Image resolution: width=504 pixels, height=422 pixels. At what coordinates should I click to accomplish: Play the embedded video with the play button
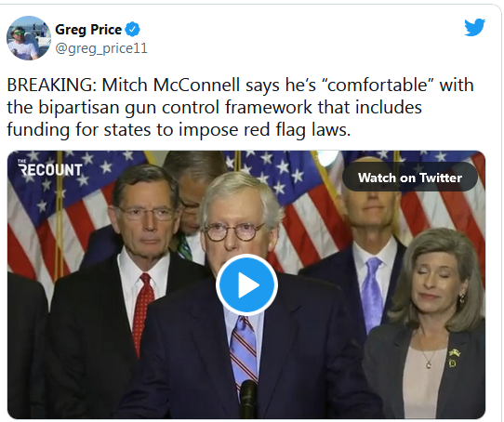click(246, 284)
